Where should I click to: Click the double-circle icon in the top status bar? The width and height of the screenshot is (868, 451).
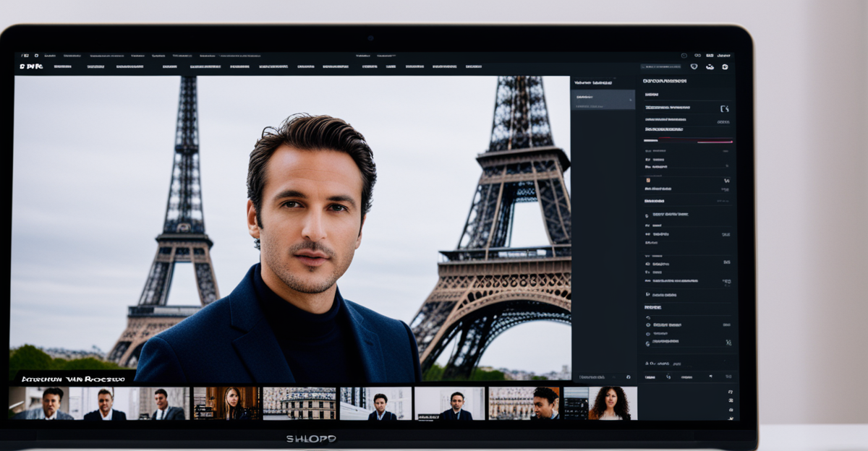point(698,55)
